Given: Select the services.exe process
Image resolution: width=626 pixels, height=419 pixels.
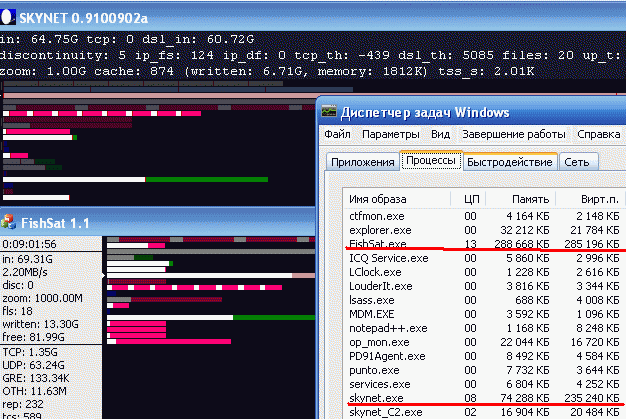Looking at the screenshot, I should [484, 384].
